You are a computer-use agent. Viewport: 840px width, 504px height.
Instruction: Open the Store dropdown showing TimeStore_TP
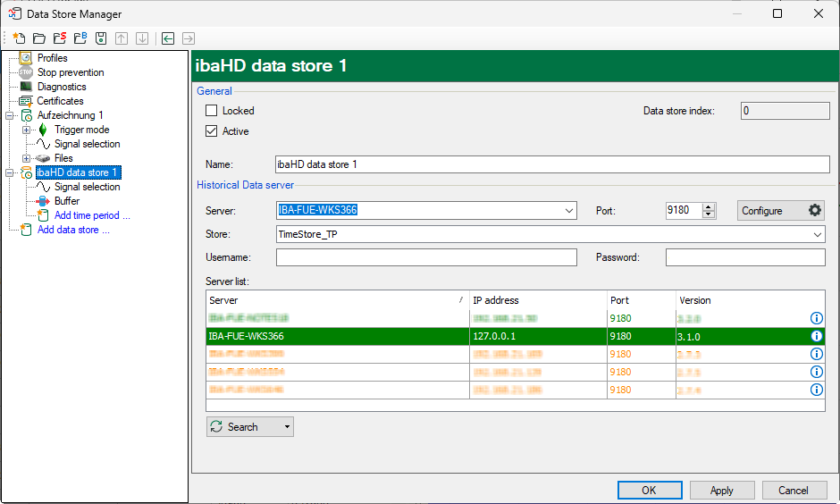pyautogui.click(x=818, y=234)
